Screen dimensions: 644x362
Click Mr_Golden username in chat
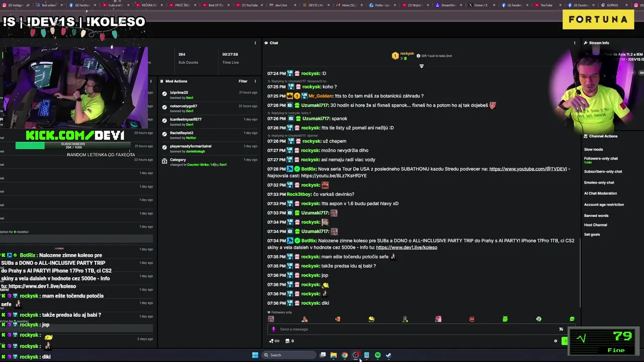(320, 96)
